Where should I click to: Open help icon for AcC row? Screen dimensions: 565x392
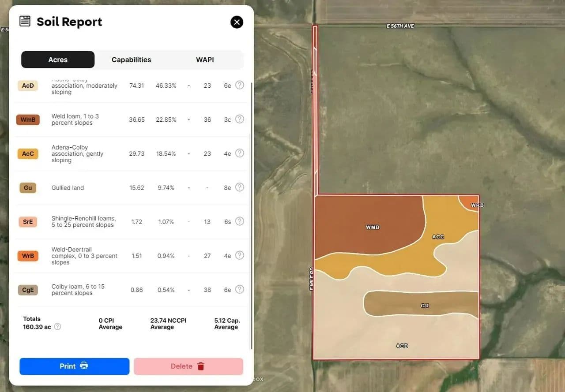pos(239,153)
